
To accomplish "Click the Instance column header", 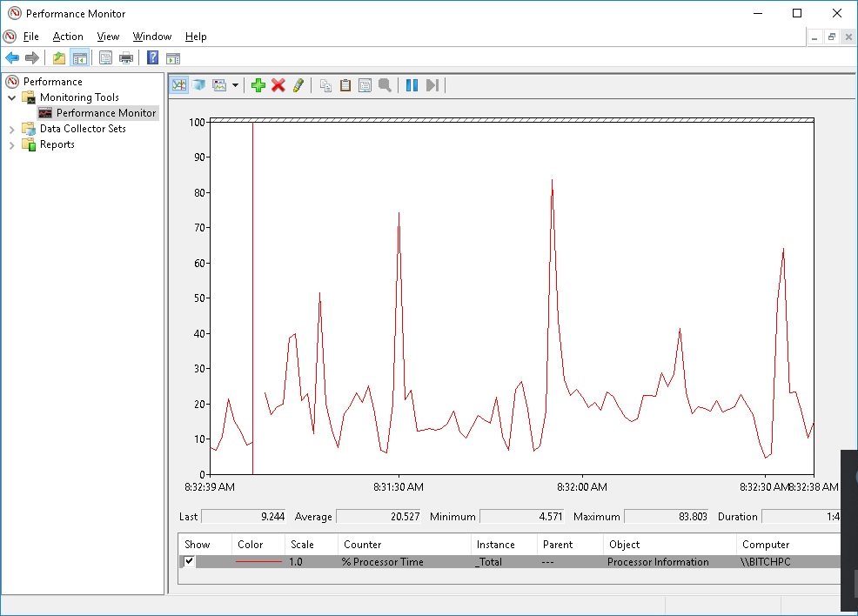I will point(504,545).
